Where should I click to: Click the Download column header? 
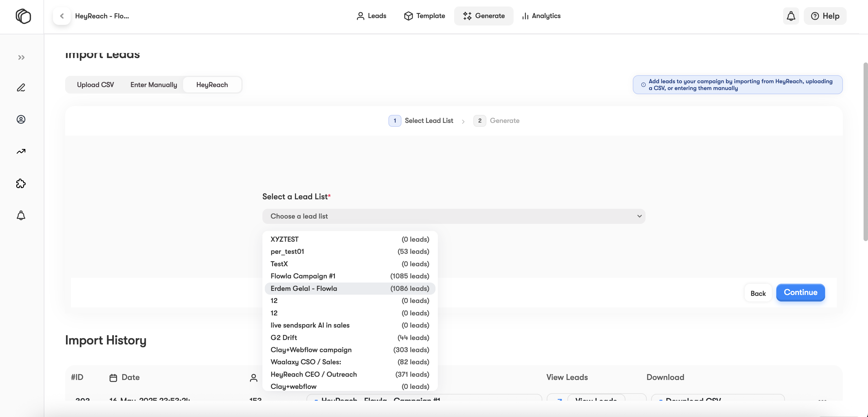[665, 377]
